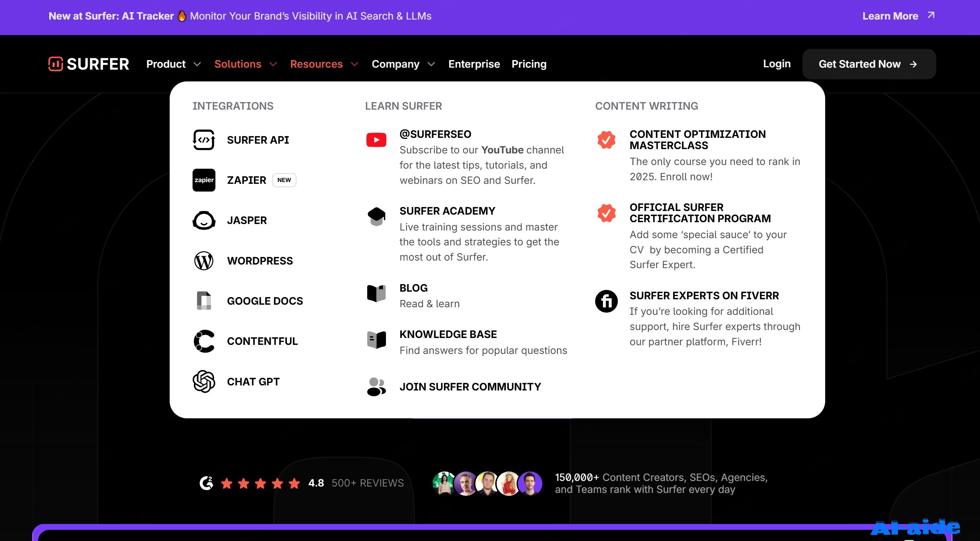Click the Surfer Academy graduation cap icon

tap(376, 216)
